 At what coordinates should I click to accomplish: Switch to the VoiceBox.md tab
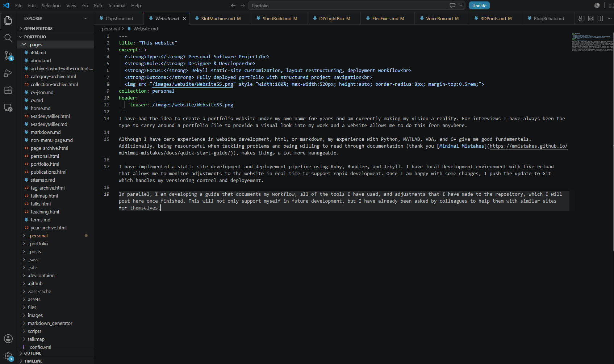442,18
